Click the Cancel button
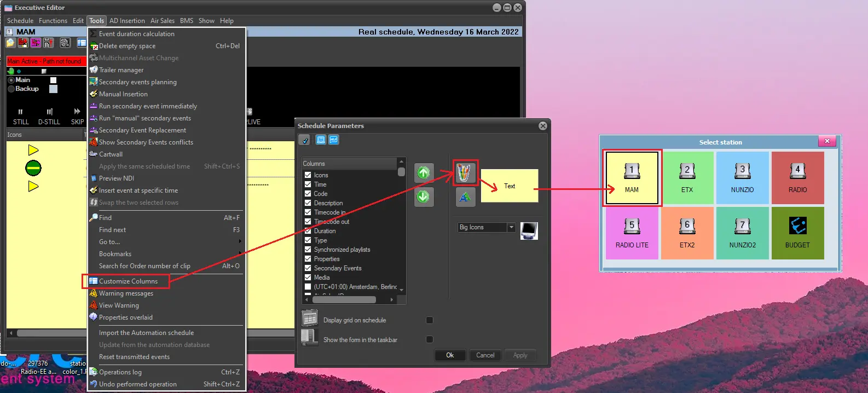 tap(485, 355)
